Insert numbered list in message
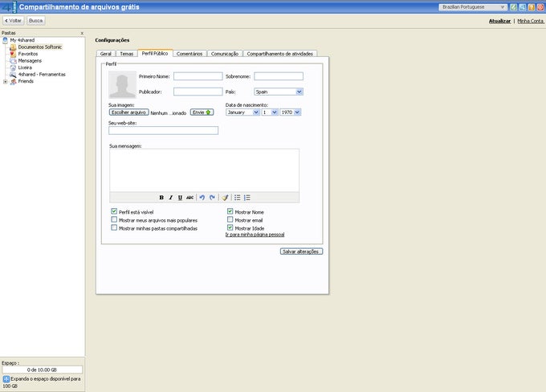Image resolution: width=546 pixels, height=392 pixels. (247, 198)
